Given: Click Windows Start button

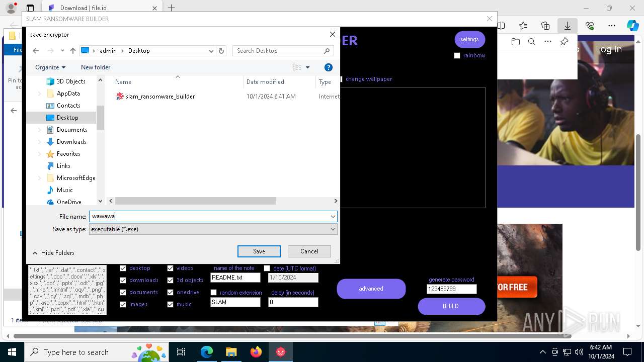Looking at the screenshot, I should (x=12, y=352).
